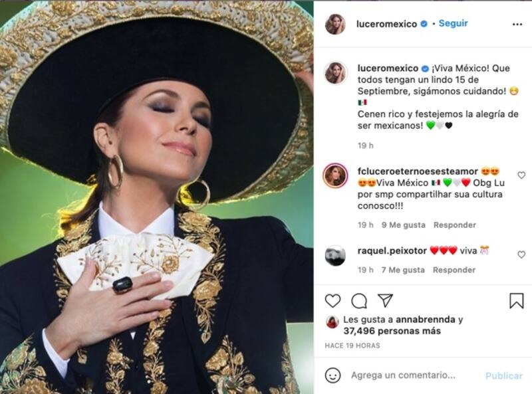Focus the Agrega un comentario field

click(403, 375)
